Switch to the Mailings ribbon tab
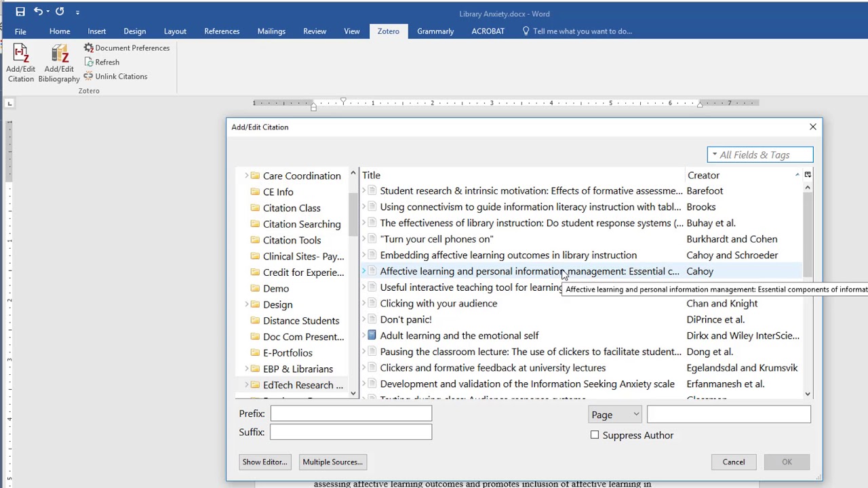The height and width of the screenshot is (488, 868). click(x=271, y=31)
